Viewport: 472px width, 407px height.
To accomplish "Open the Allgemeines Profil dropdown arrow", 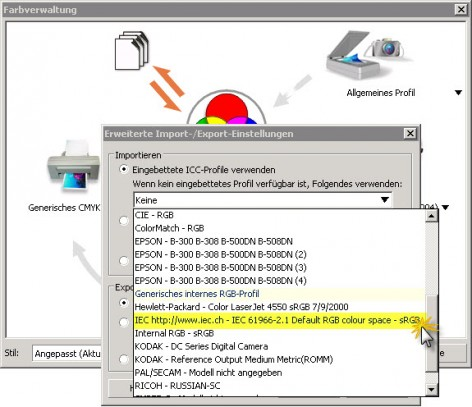I will pyautogui.click(x=458, y=92).
